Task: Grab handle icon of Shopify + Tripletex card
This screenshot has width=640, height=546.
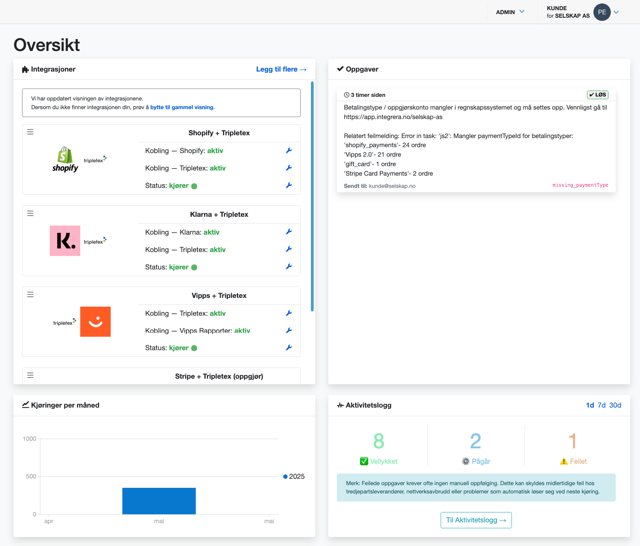Action: [x=30, y=132]
